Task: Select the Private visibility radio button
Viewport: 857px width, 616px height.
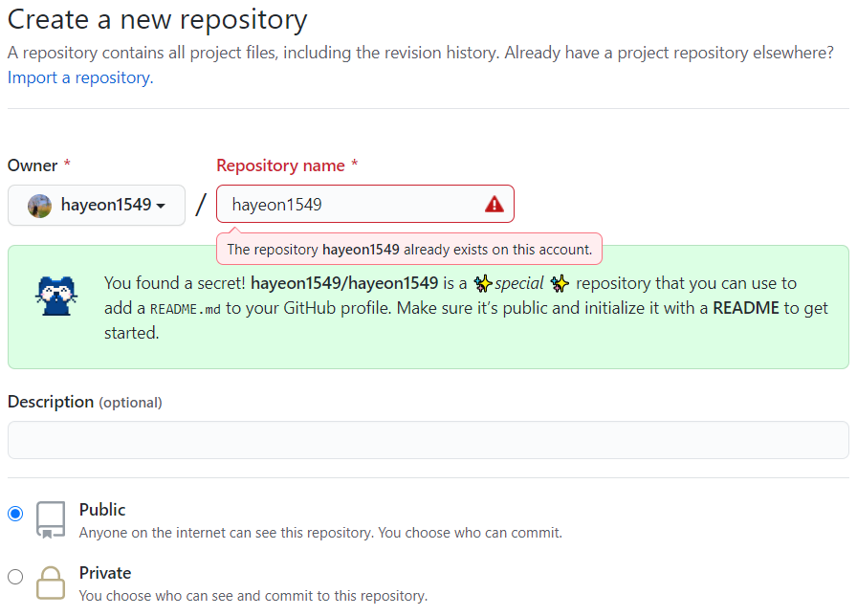Action: point(15,577)
